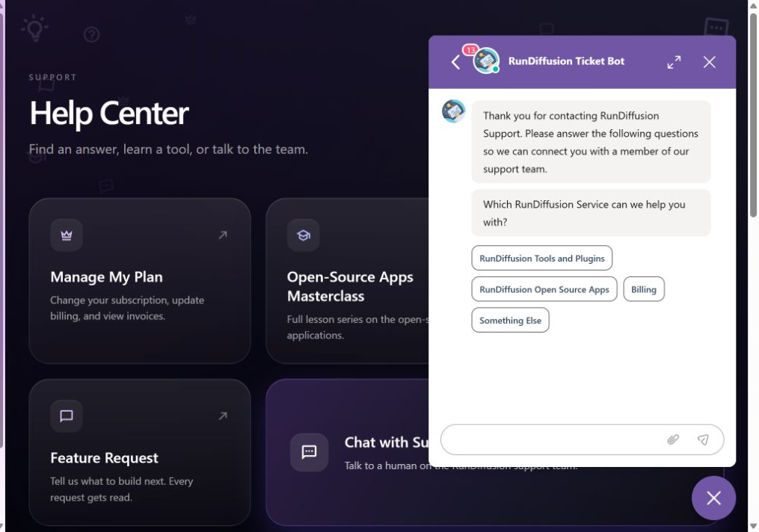759x532 pixels.
Task: Open the Manage My Plan card title
Action: pyautogui.click(x=106, y=277)
